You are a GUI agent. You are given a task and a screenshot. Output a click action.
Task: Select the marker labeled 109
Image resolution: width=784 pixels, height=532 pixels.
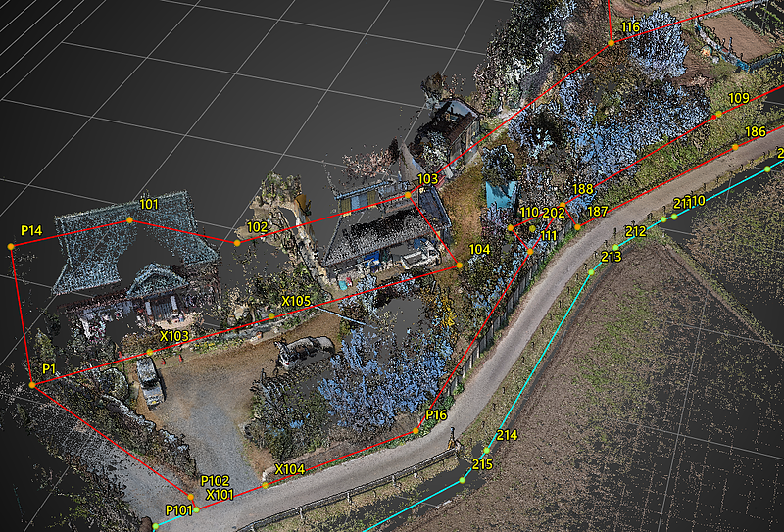point(717,114)
